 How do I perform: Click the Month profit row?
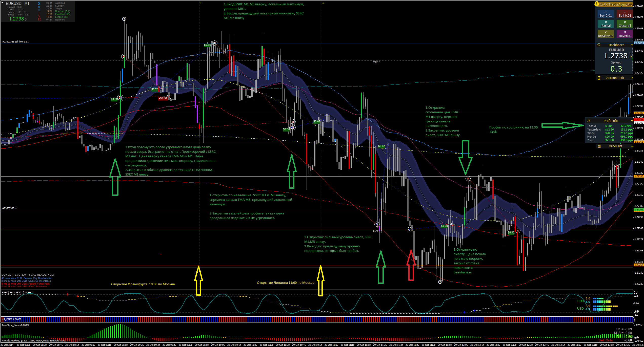point(610,137)
